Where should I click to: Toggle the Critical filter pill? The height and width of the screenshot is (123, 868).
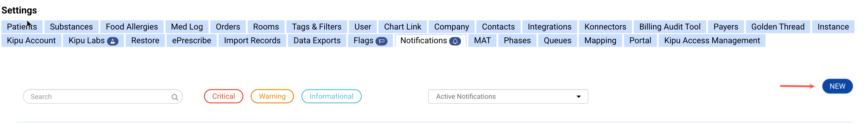pyautogui.click(x=223, y=96)
